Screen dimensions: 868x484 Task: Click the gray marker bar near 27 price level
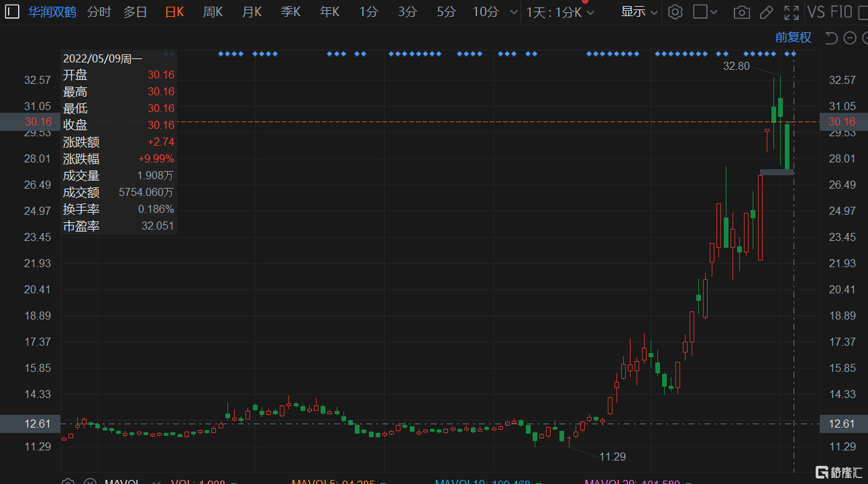(x=777, y=173)
